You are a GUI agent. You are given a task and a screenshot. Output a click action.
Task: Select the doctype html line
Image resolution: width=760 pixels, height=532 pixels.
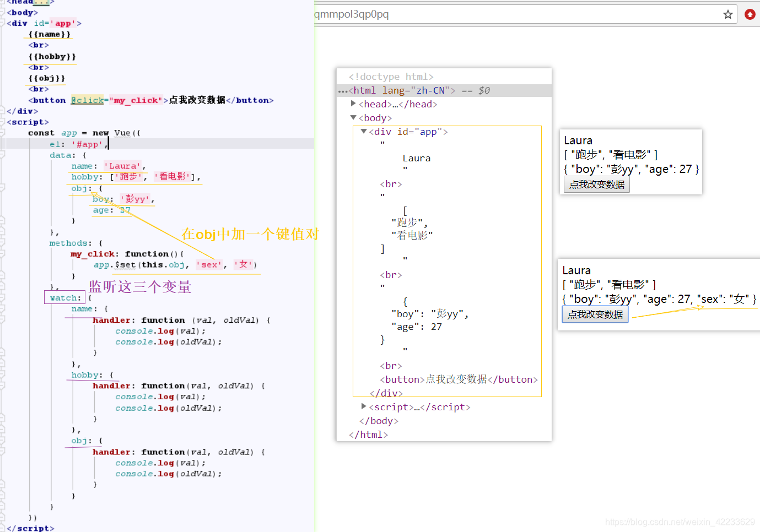pos(391,77)
